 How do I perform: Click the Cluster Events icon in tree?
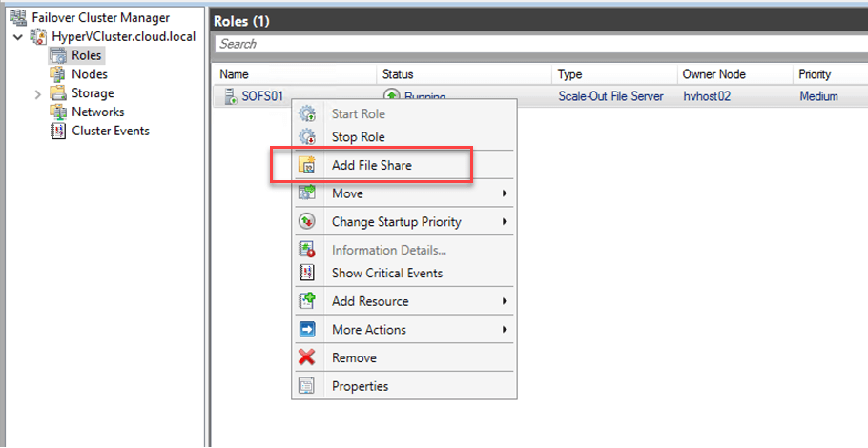pos(56,132)
